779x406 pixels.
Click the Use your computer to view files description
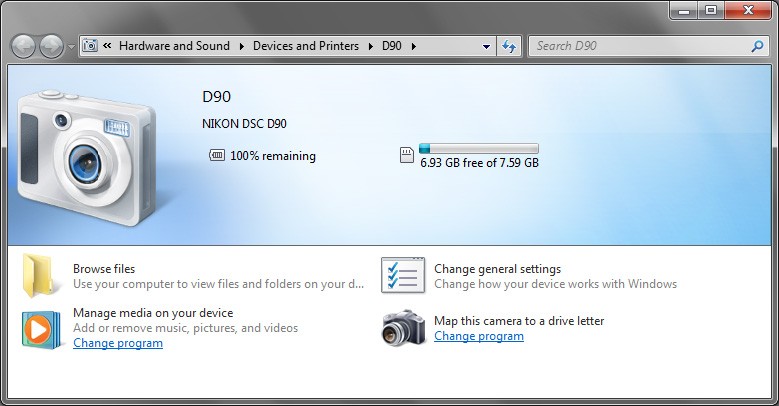click(x=219, y=284)
